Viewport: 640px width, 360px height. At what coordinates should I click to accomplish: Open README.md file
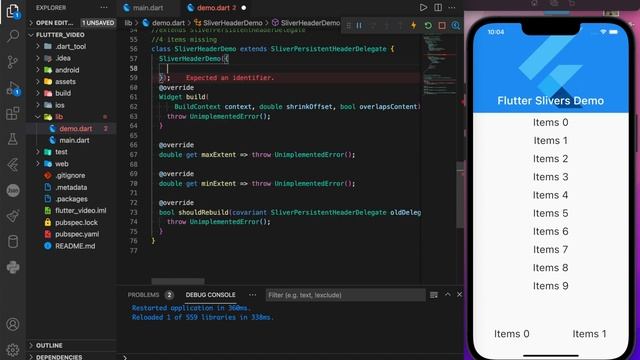coord(72,246)
